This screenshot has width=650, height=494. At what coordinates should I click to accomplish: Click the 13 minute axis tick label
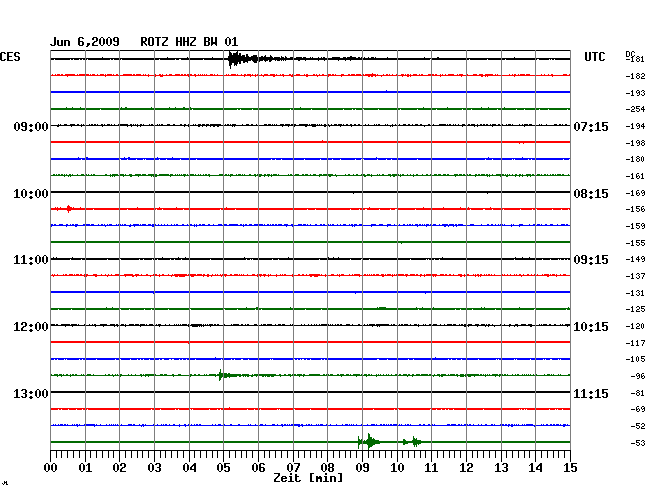pyautogui.click(x=501, y=468)
